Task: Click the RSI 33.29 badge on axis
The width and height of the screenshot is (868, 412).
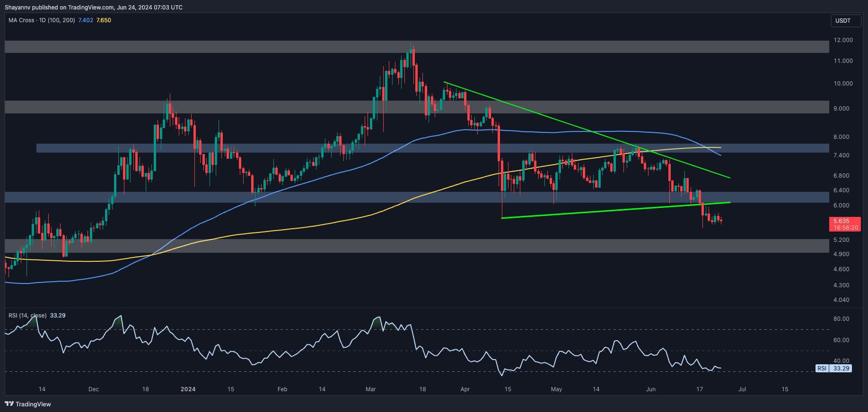Action: coord(833,368)
